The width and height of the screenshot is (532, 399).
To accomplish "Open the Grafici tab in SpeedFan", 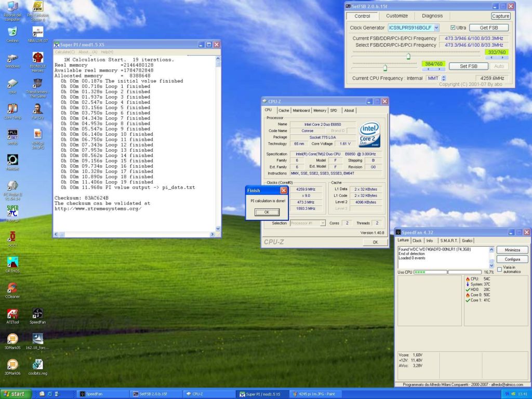I will pyautogui.click(x=467, y=241).
